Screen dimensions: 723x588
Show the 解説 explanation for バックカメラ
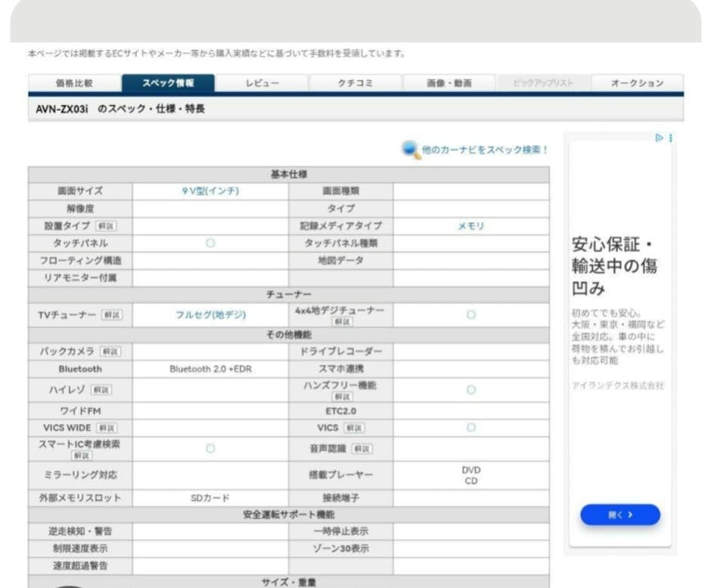tap(110, 352)
